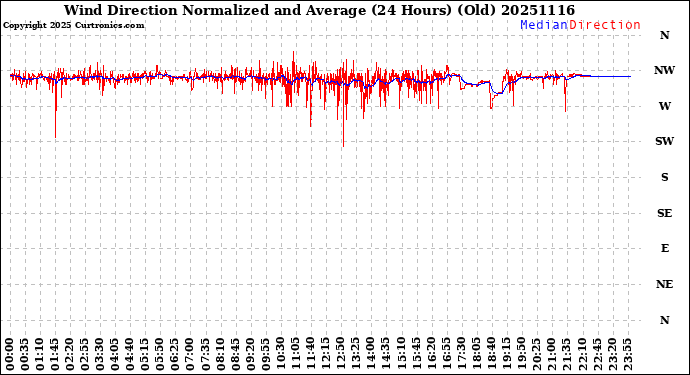The height and width of the screenshot is (375, 690).
Task: Click the 06:25 time label
Action: [176, 354]
